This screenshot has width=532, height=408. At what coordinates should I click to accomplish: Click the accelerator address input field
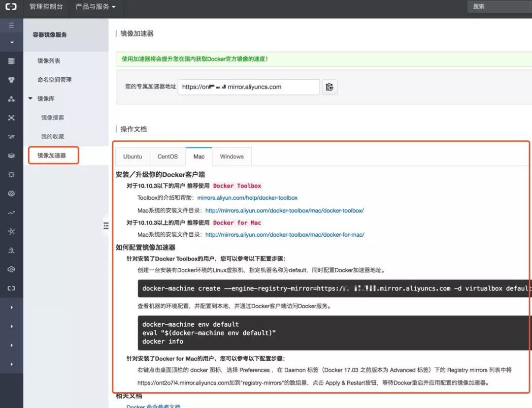[249, 87]
